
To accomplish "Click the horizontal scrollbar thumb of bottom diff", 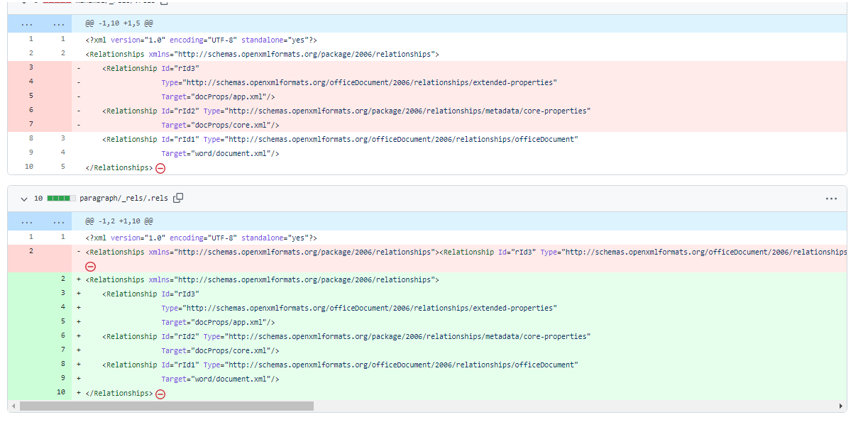I will [x=166, y=406].
